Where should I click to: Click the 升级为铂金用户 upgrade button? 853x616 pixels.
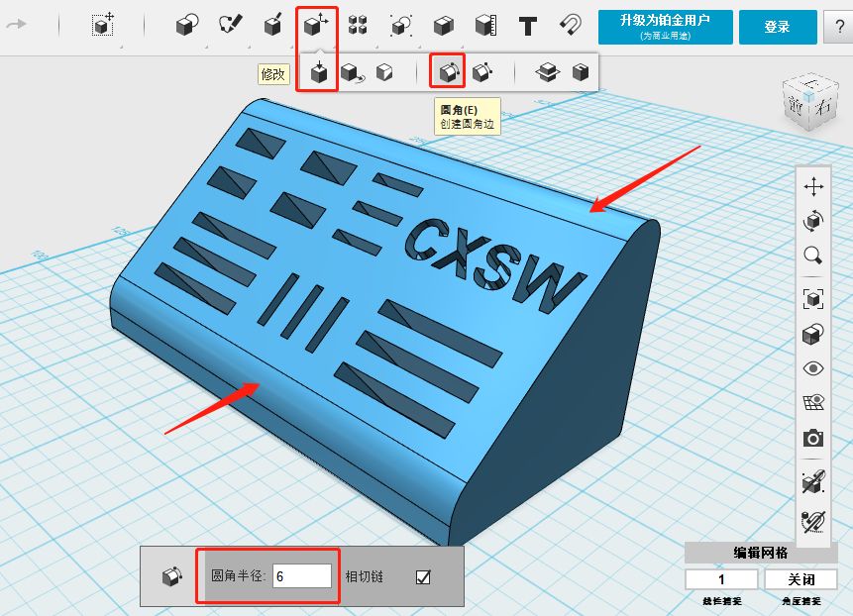tap(666, 27)
